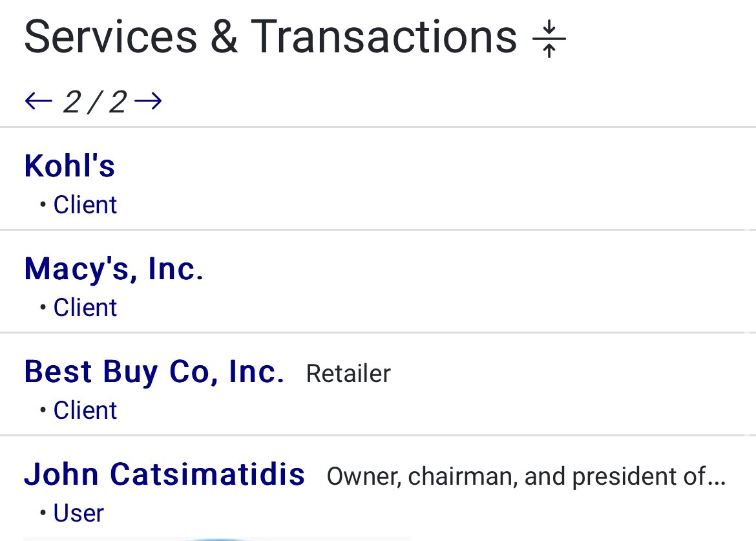The image size is (756, 541).
Task: Select Client relationship under Best Buy
Action: [x=85, y=410]
